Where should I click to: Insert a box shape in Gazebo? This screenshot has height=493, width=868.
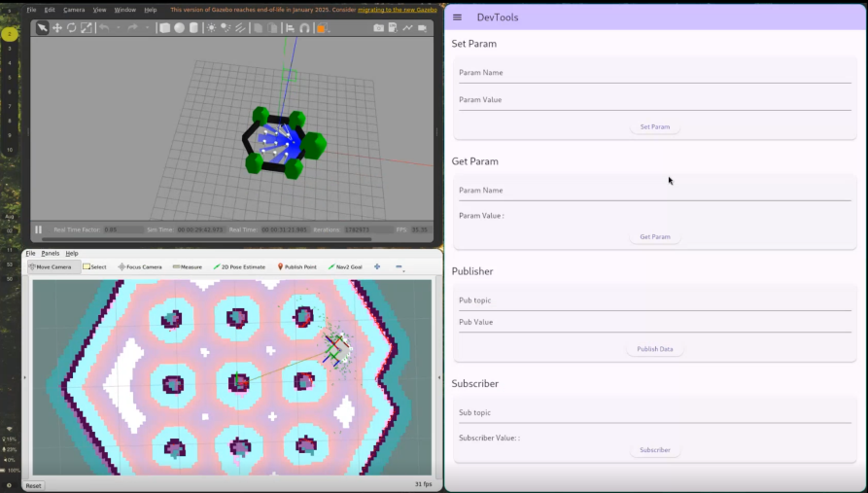tap(165, 28)
